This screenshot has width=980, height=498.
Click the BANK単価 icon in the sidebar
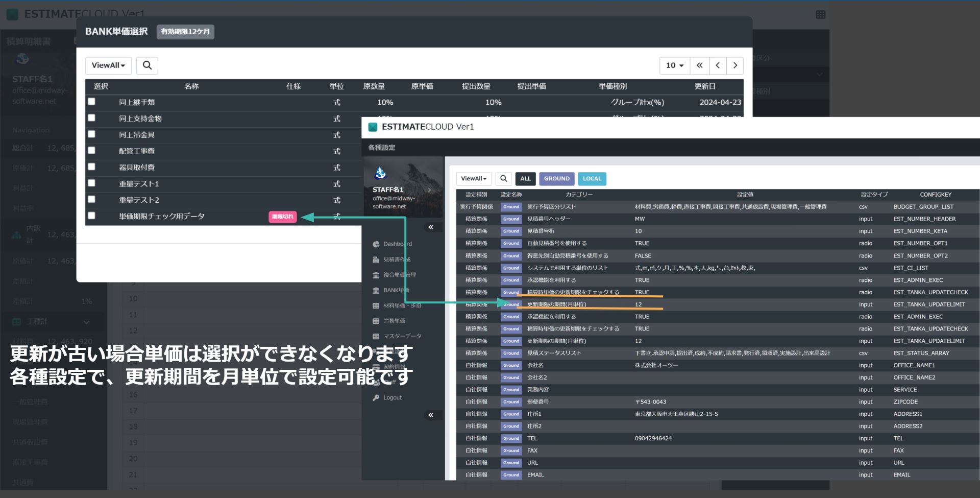(376, 290)
